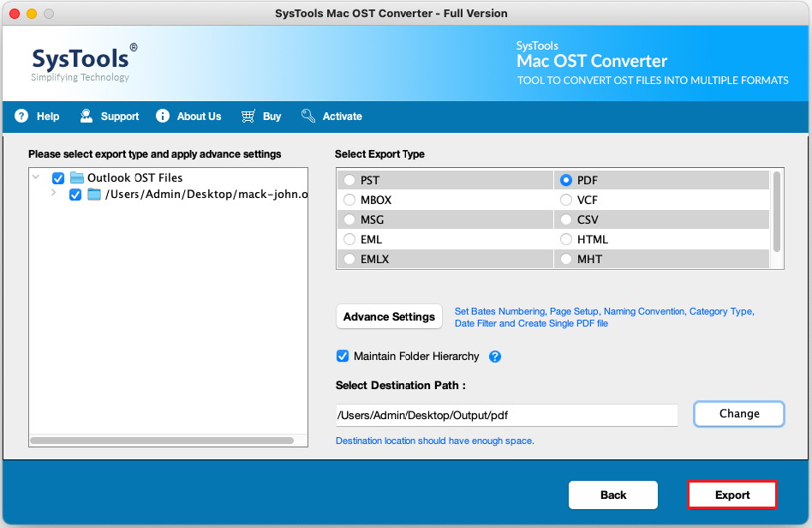Close the window with the red button
The image size is (812, 528).
tap(15, 14)
